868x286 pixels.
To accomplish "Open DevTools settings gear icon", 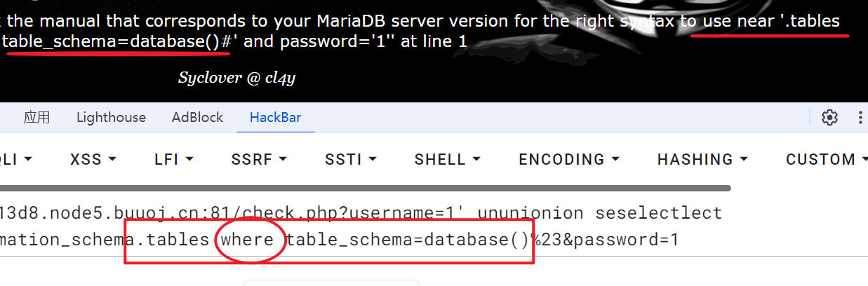I will pos(829,117).
